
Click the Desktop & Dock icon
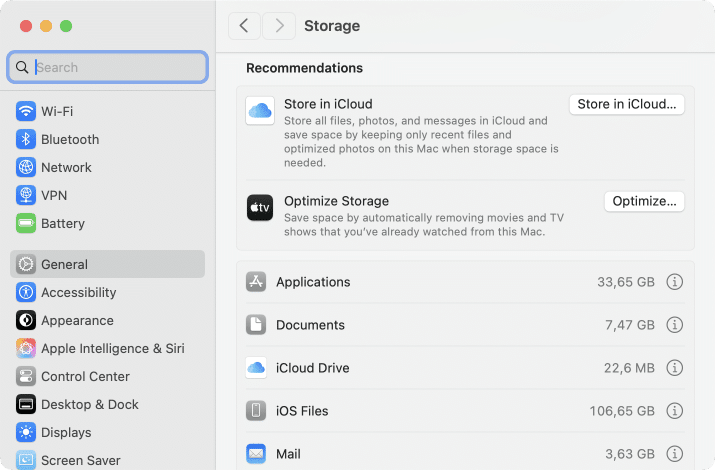tap(26, 404)
